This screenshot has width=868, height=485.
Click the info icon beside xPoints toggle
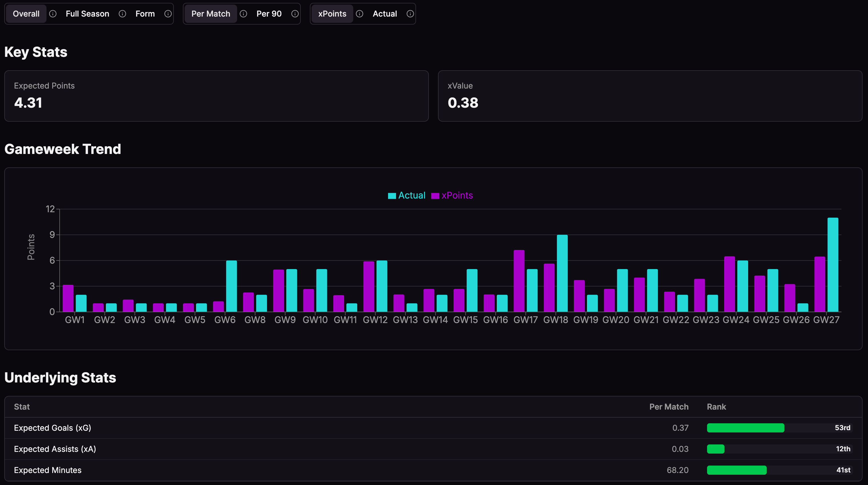360,14
